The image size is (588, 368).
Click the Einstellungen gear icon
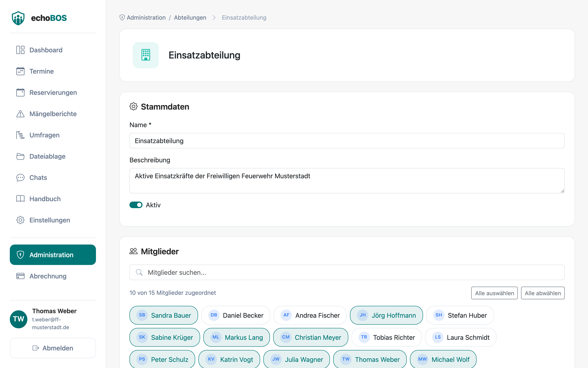click(x=20, y=220)
